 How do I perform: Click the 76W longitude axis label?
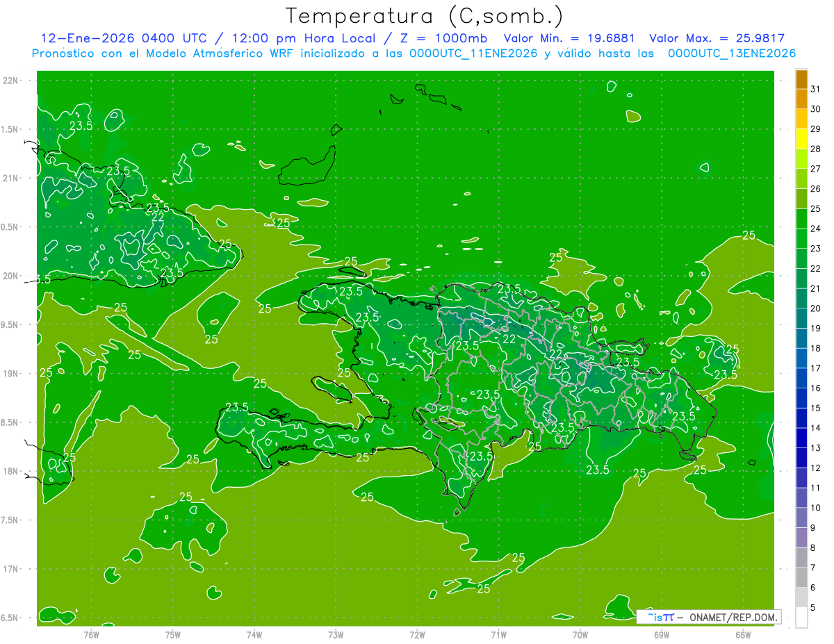[91, 634]
